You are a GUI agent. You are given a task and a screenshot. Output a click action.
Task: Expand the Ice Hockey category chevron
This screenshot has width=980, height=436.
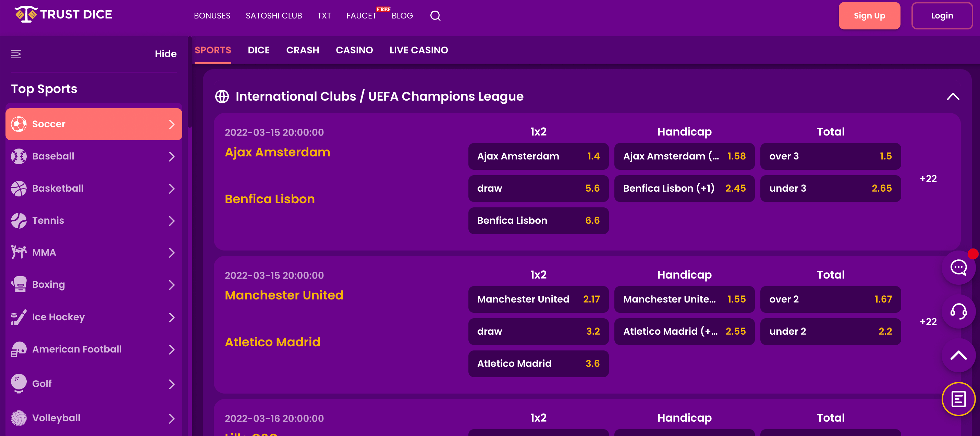tap(172, 317)
